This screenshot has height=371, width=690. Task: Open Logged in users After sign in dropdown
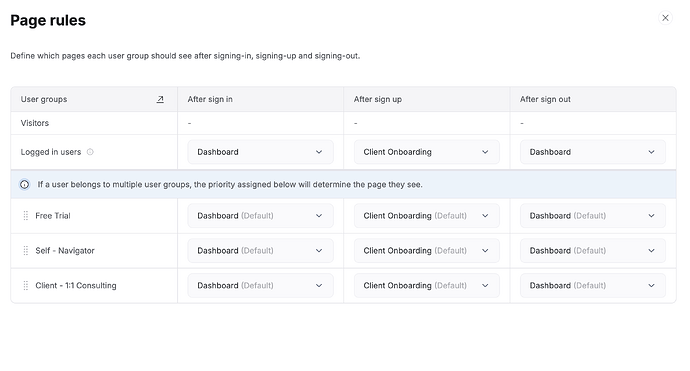[x=261, y=152]
